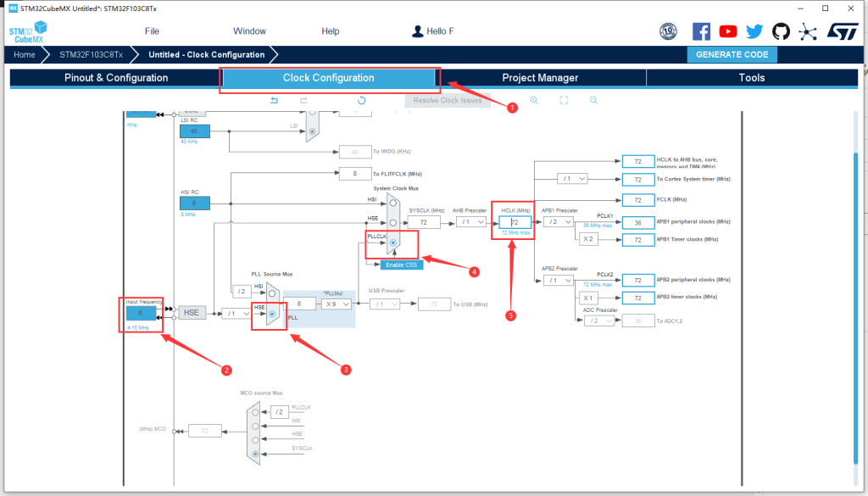This screenshot has height=496, width=868.
Task: Click the reset clock configuration refresh icon
Action: (x=361, y=100)
